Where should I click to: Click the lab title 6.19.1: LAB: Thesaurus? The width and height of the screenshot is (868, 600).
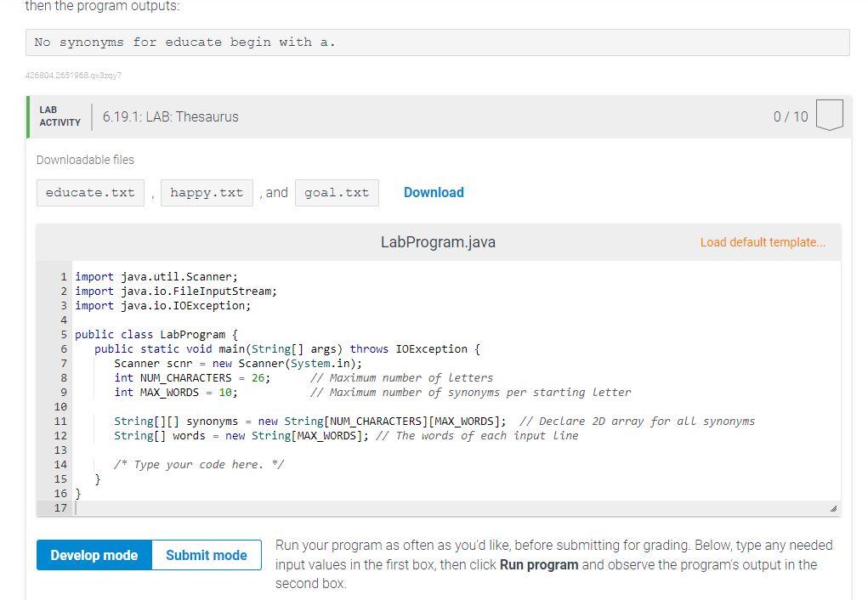click(x=168, y=116)
